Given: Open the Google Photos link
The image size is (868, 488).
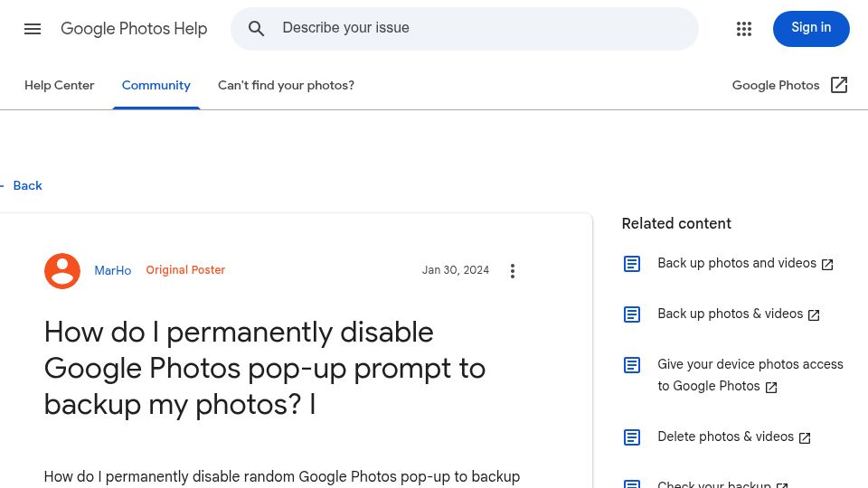Looking at the screenshot, I should pos(776,85).
